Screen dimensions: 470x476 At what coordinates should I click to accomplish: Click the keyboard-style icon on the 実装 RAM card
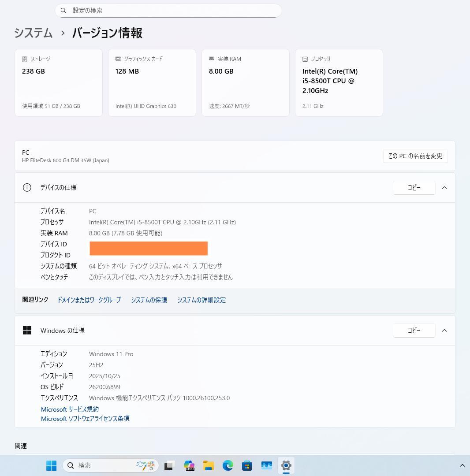[x=213, y=59]
